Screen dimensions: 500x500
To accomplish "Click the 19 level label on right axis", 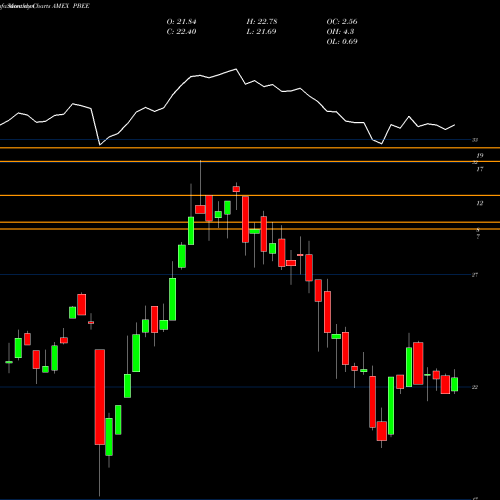I will (x=480, y=156).
